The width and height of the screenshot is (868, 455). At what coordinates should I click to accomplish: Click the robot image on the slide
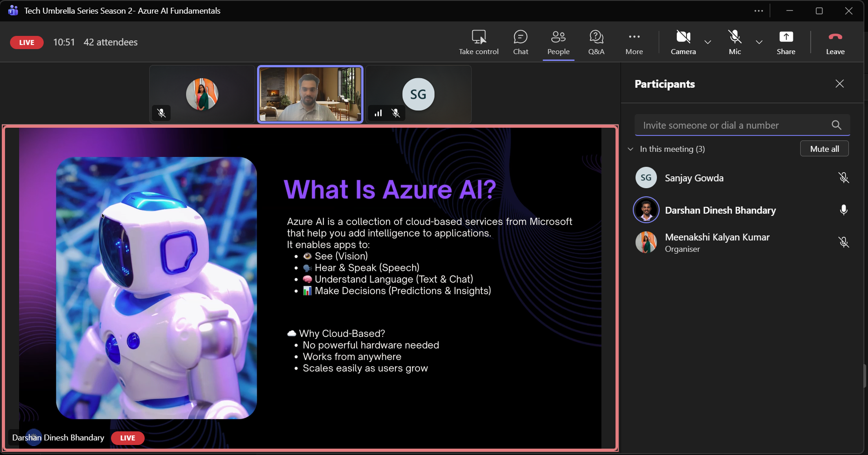[x=156, y=288]
